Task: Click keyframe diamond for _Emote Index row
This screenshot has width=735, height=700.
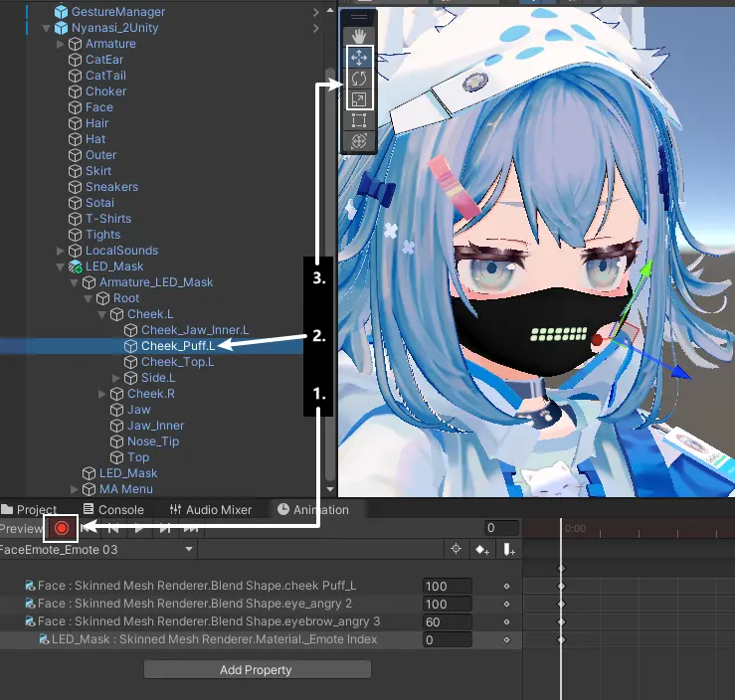Action: tap(506, 639)
